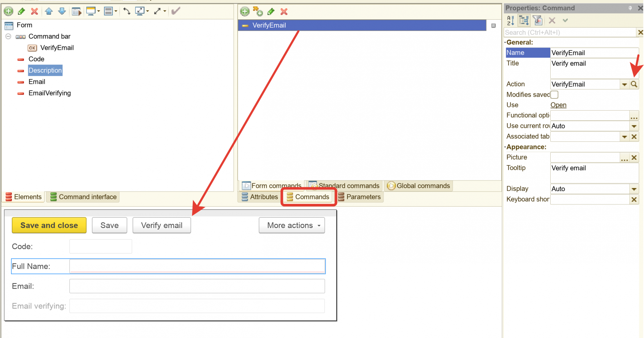
Task: Select the Email element in the tree
Action: [37, 82]
